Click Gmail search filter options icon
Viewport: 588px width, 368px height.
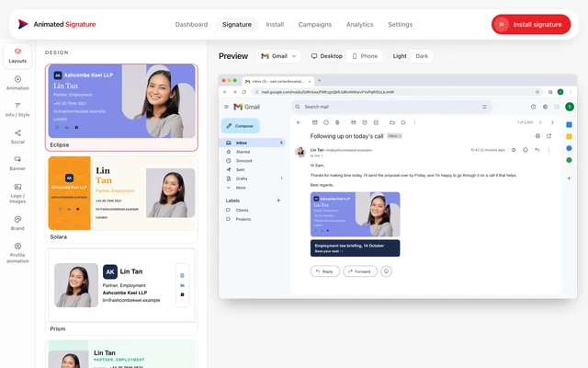(x=484, y=107)
